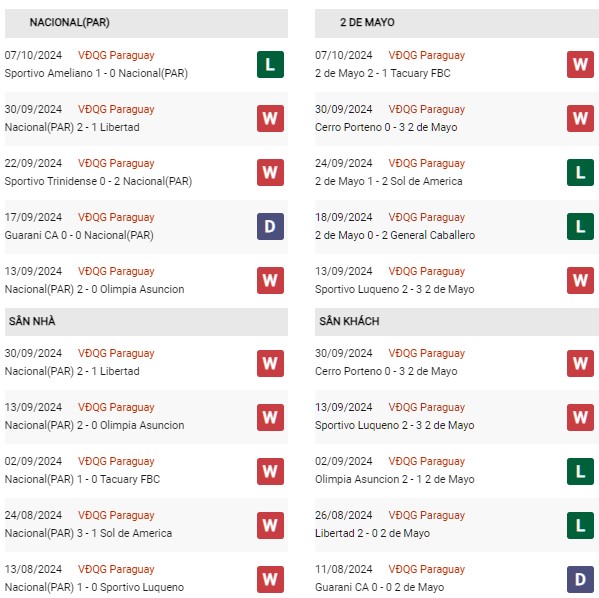The width and height of the screenshot is (599, 598).
Task: Click the blue D badge for Guarani CA 0-0 Nacional
Action: tap(270, 226)
